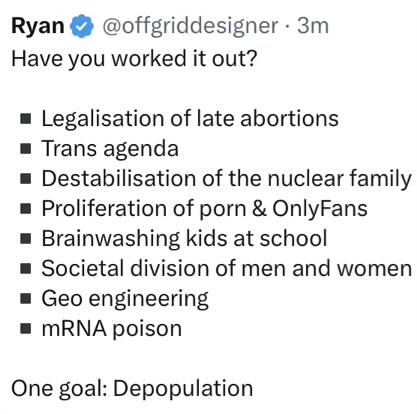Click the 'One goal: Depopulation' closing line
The width and height of the screenshot is (417, 414).
pos(132,389)
